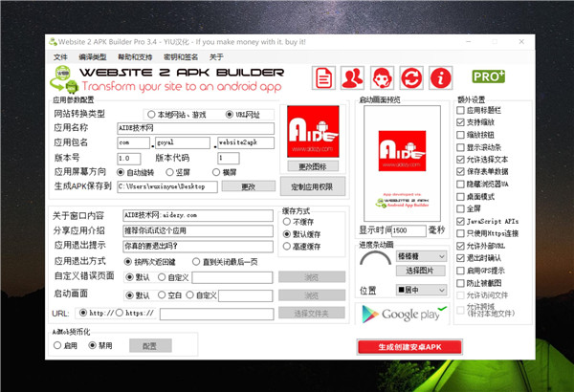Click the 应用名称 input field
Screen dimensions: 574x392
[x=195, y=128]
